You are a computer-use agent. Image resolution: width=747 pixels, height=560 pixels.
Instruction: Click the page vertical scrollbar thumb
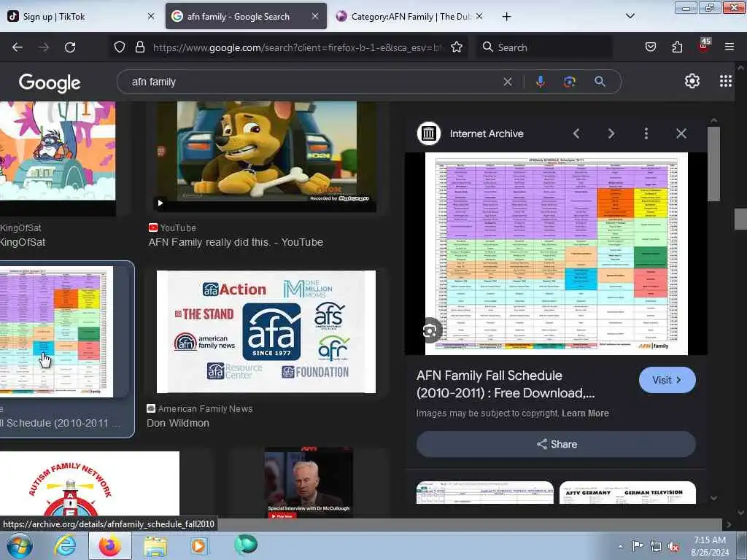[x=741, y=219]
